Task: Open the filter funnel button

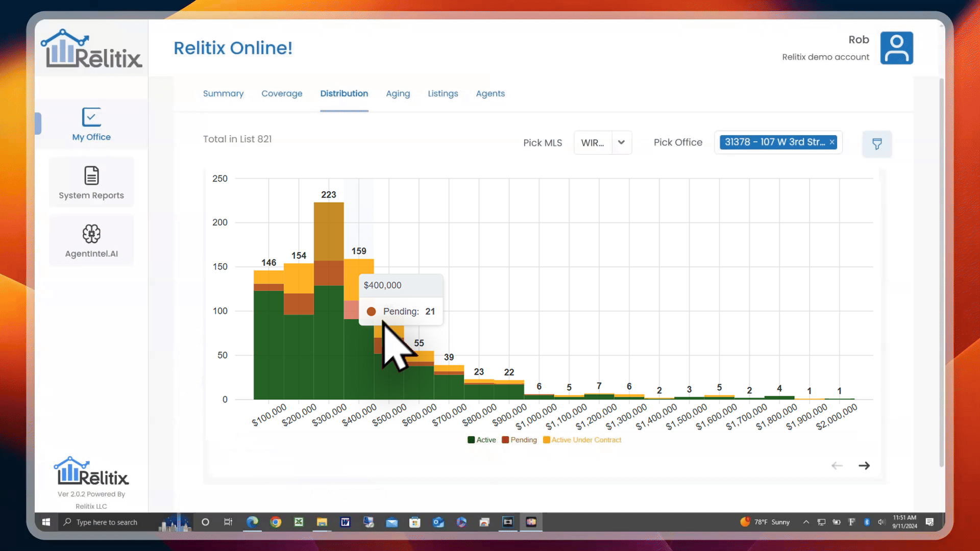Action: coord(877,144)
